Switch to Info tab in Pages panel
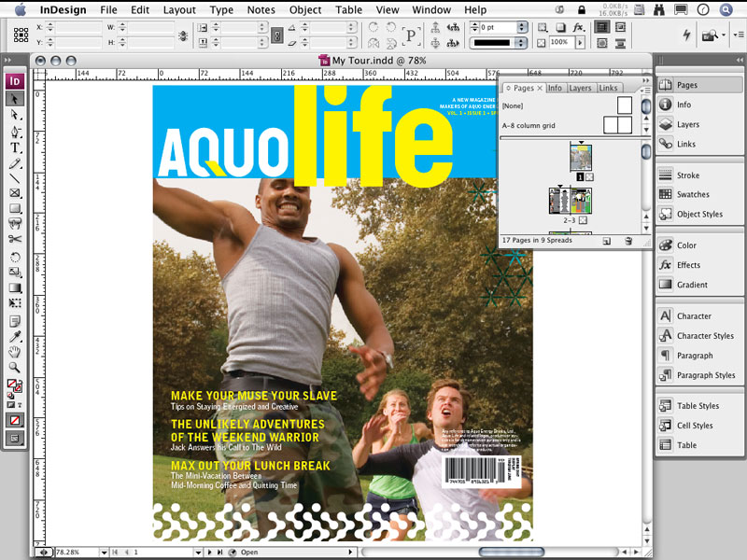 (x=555, y=88)
